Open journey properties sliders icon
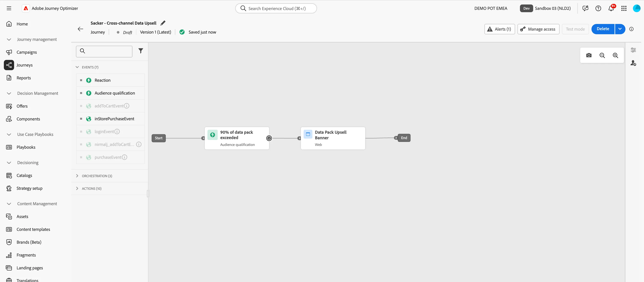 tap(633, 50)
